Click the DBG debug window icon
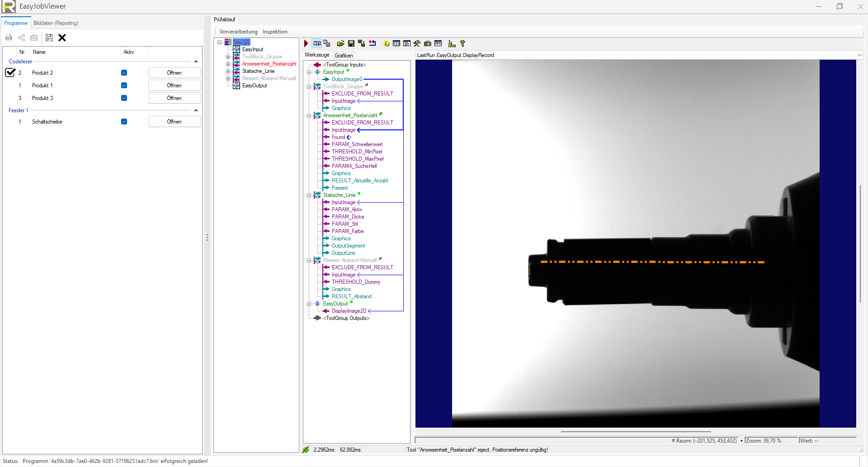868x467 pixels. [x=438, y=43]
